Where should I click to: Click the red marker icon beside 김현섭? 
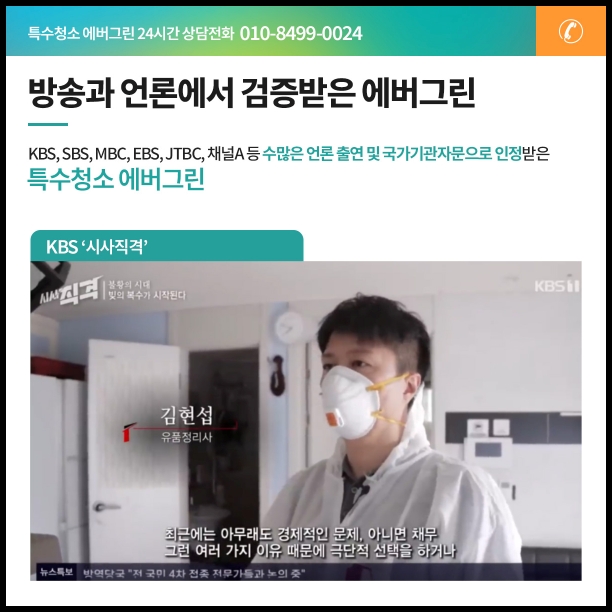(x=127, y=432)
